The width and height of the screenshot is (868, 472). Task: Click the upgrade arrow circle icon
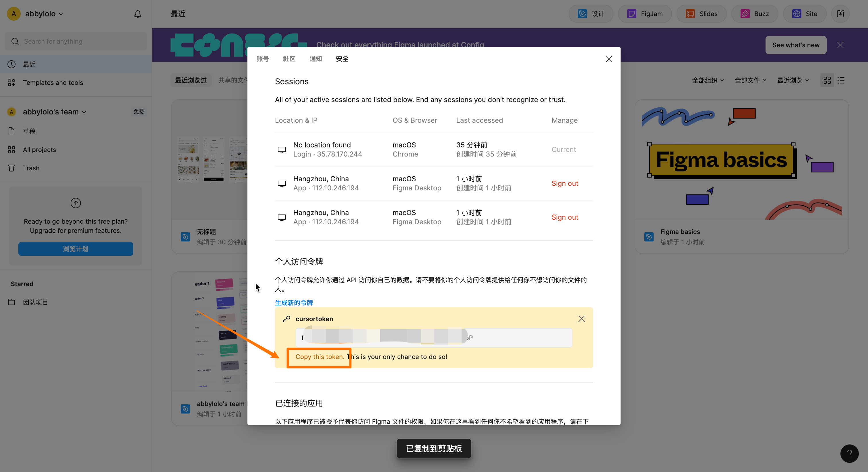tap(75, 203)
